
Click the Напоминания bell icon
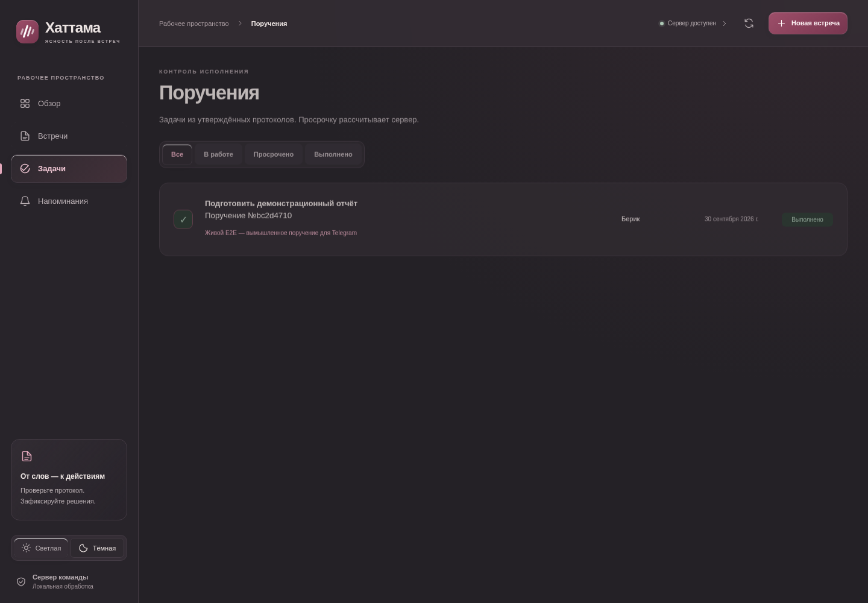tap(25, 201)
